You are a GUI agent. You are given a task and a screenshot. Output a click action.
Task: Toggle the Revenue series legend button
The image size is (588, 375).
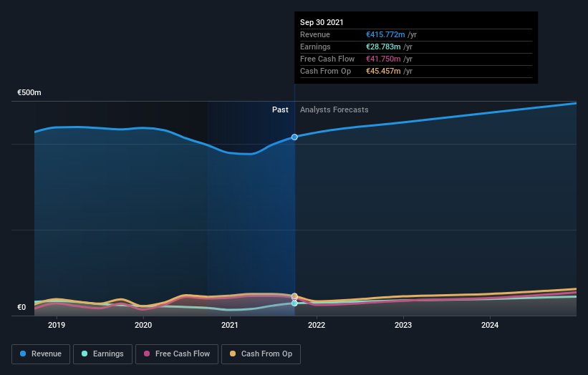pos(41,354)
